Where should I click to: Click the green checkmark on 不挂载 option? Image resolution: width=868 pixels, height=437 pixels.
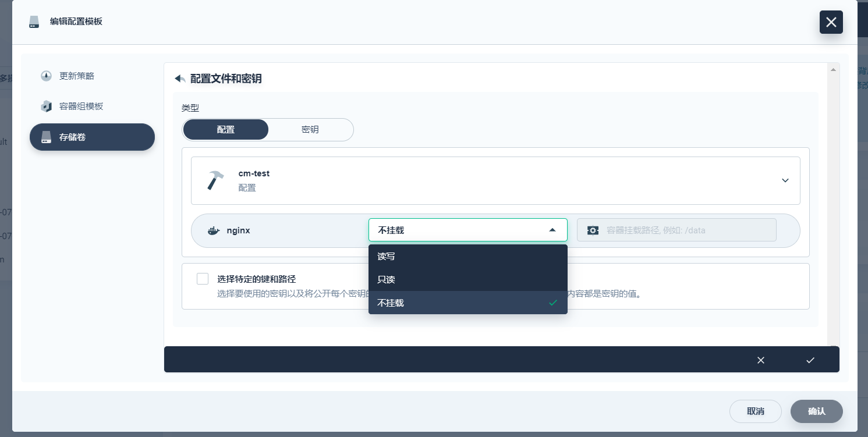coord(553,303)
